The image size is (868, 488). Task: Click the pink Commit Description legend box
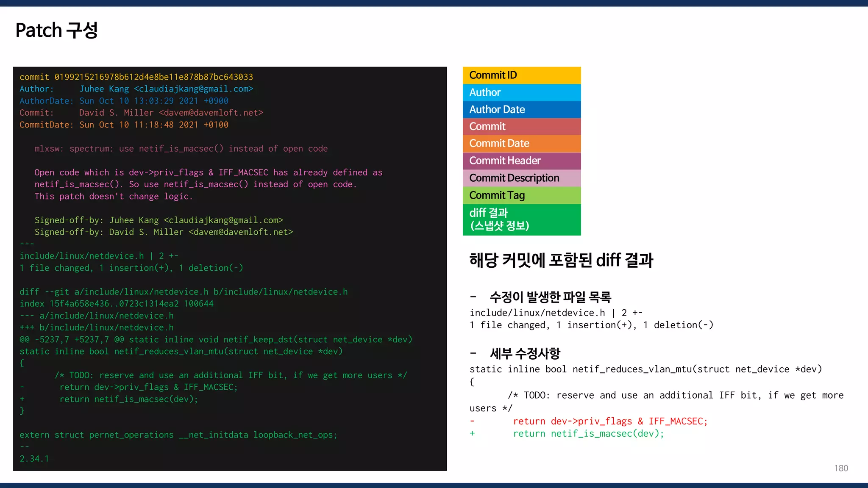click(521, 178)
